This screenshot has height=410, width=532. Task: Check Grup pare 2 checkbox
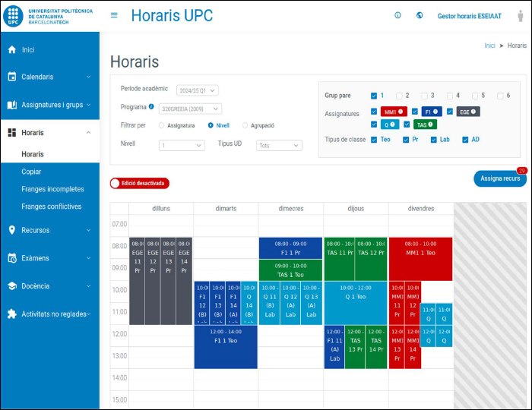[x=399, y=96]
